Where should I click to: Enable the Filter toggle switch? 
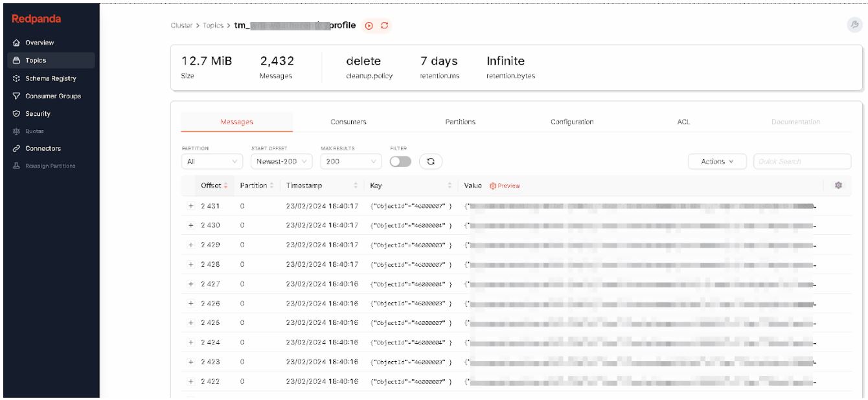coord(400,162)
